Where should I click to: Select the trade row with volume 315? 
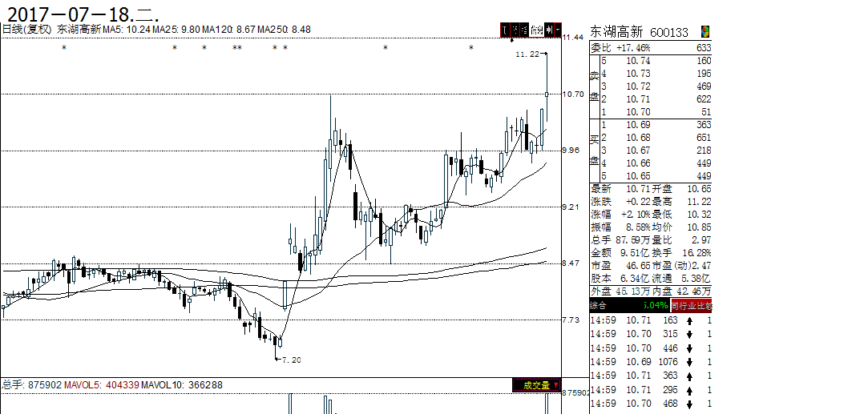(x=651, y=334)
